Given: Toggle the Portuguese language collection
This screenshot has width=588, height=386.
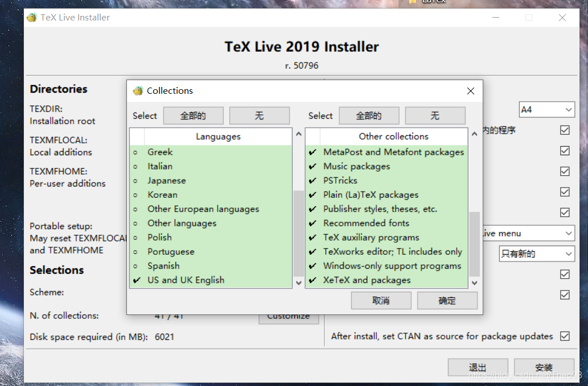Looking at the screenshot, I should pyautogui.click(x=211, y=252).
